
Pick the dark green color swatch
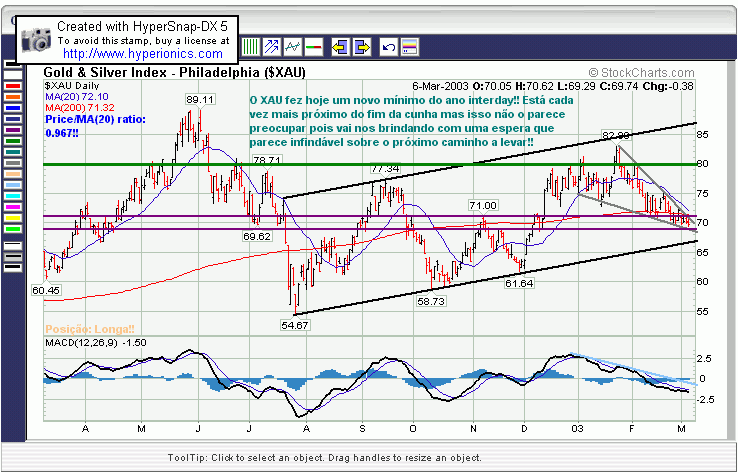[x=13, y=141]
